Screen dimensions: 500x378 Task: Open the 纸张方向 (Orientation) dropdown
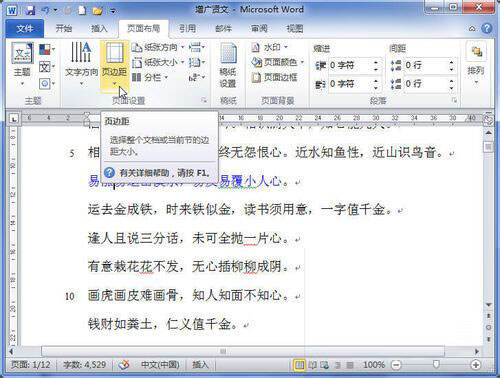point(158,47)
